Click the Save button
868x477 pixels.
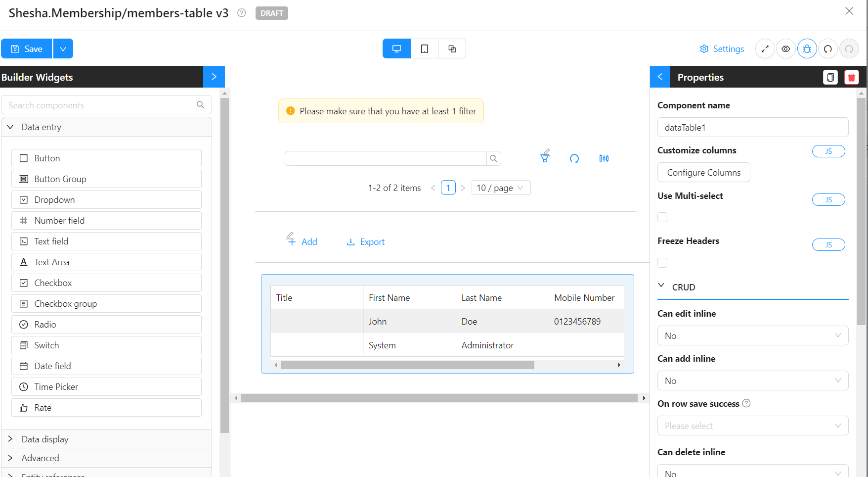coord(26,48)
